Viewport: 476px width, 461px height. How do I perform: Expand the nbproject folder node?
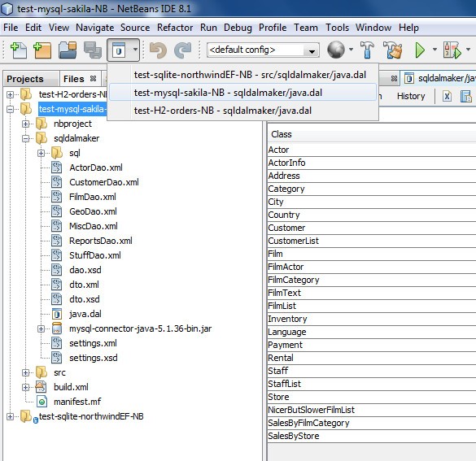pos(26,124)
